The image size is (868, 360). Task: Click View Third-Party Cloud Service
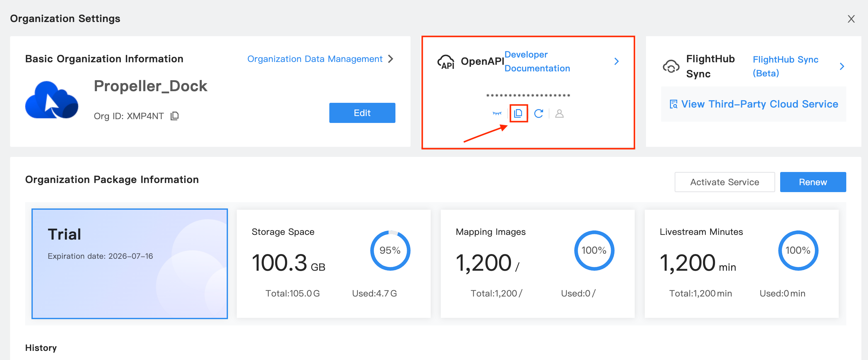(x=753, y=104)
